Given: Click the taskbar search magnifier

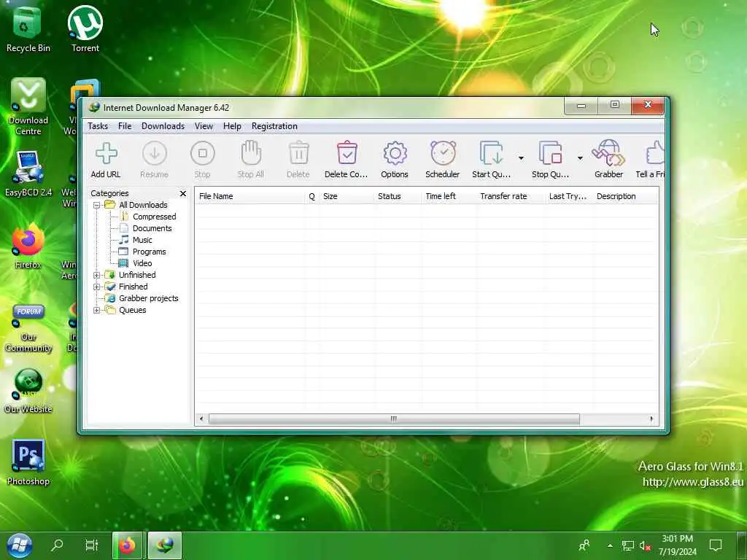Looking at the screenshot, I should pyautogui.click(x=57, y=545).
